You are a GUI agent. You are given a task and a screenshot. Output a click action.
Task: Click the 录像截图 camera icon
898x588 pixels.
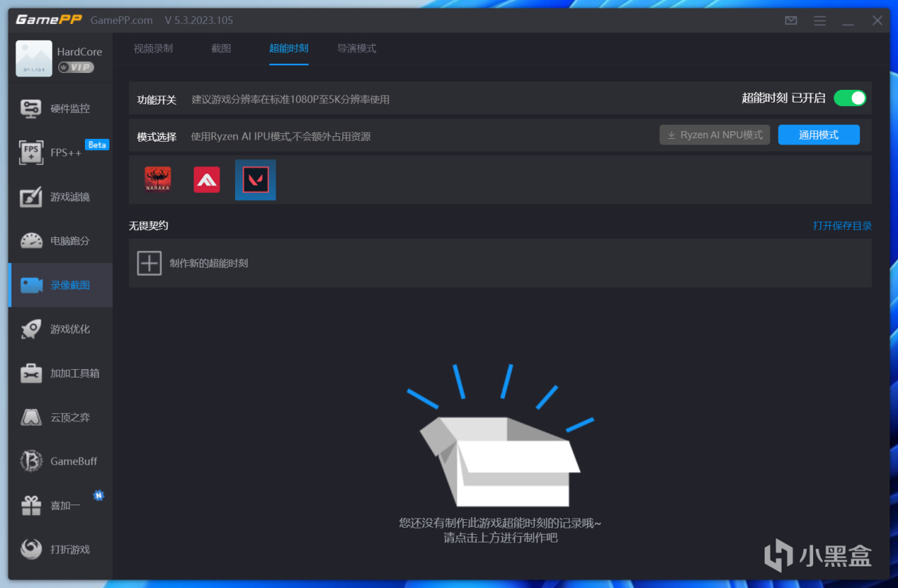[x=31, y=286]
